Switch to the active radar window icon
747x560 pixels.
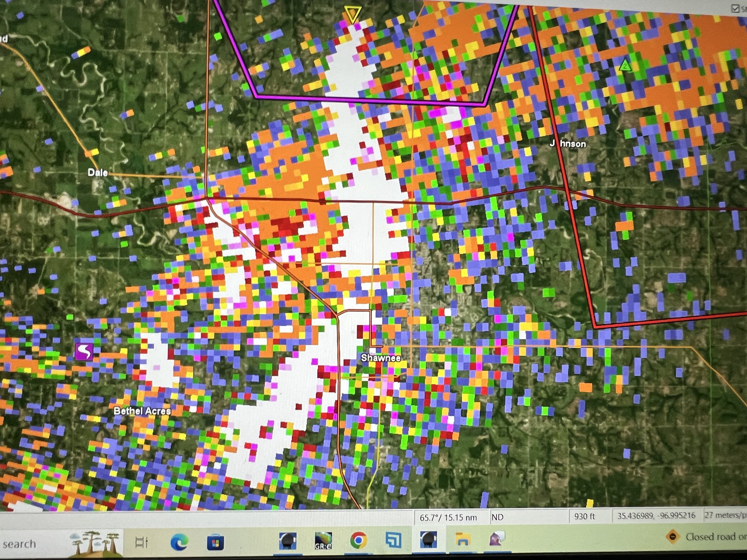click(x=428, y=540)
